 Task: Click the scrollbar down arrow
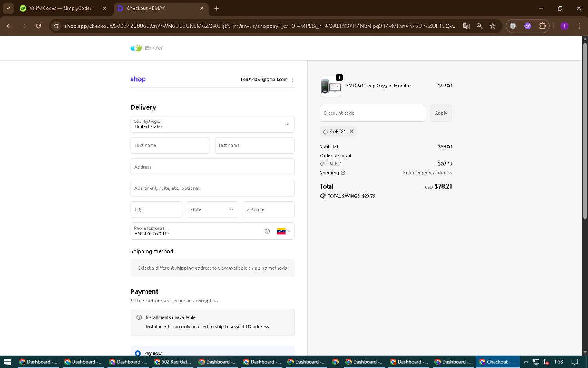tap(585, 352)
